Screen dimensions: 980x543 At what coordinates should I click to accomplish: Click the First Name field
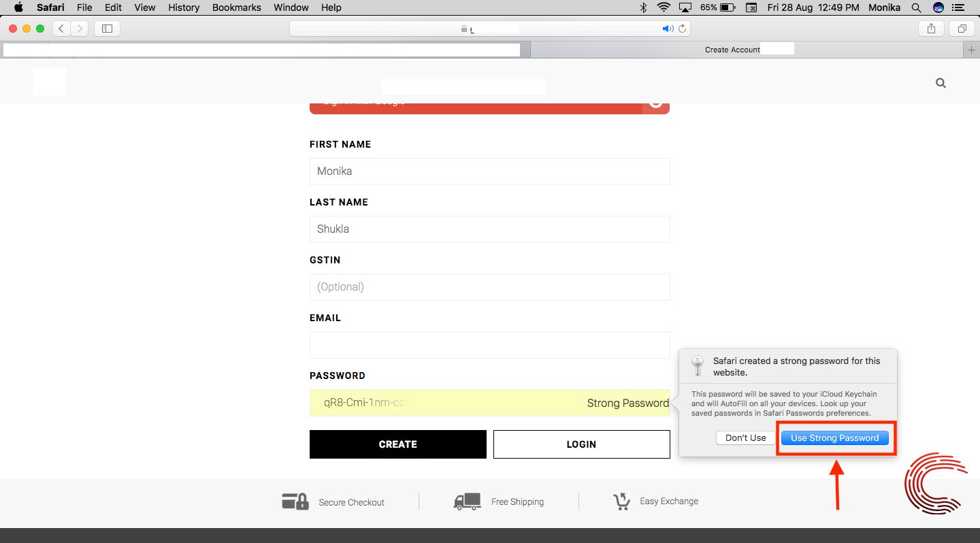tap(490, 171)
